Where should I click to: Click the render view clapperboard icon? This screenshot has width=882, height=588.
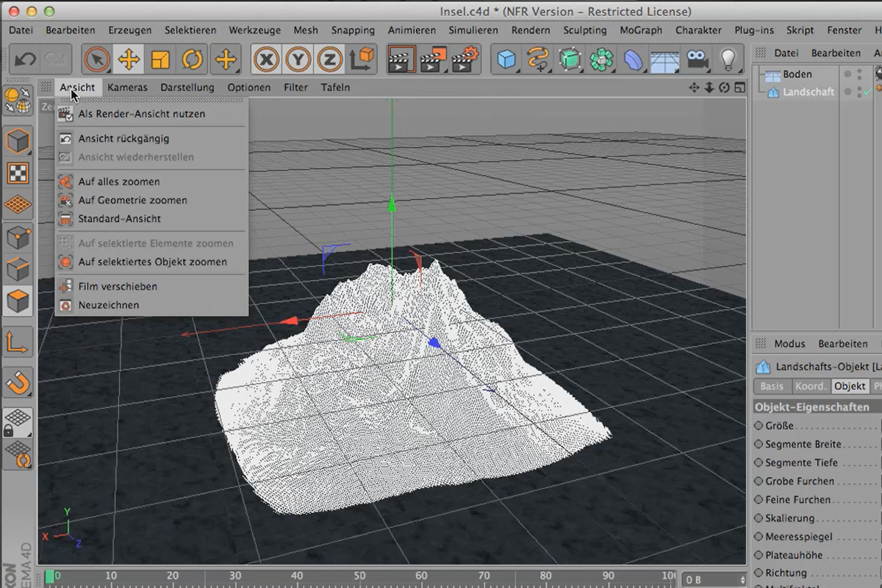click(401, 60)
